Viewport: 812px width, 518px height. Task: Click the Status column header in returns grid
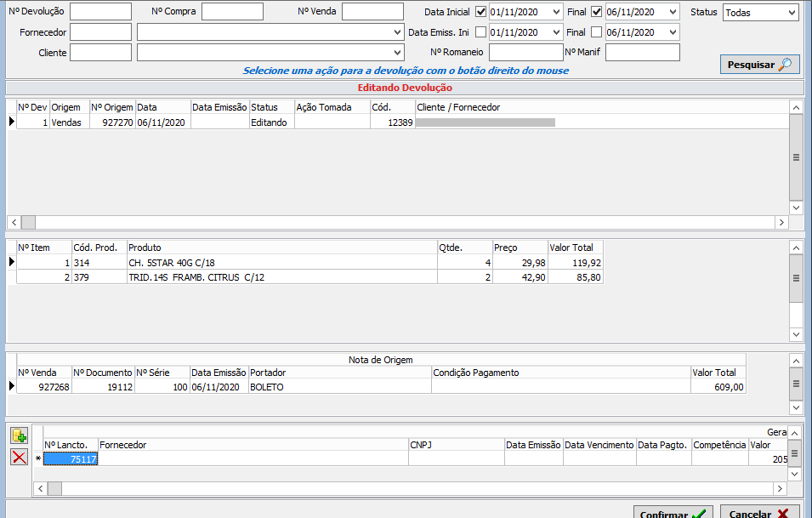[x=270, y=108]
